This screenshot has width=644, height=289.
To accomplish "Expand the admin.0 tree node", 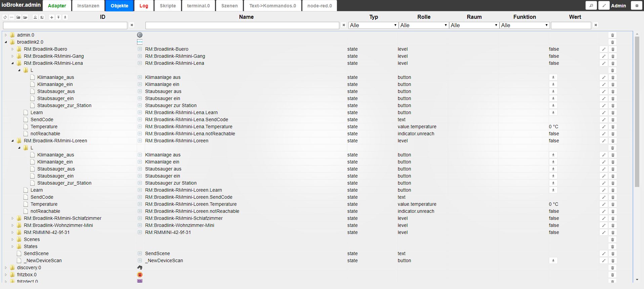I will pos(6,35).
